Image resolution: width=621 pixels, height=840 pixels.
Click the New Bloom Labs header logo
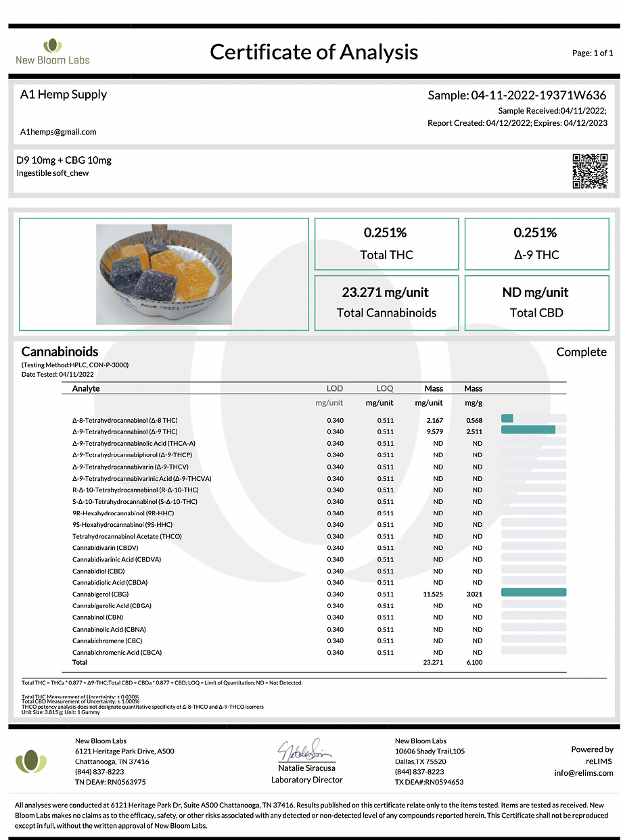[x=53, y=52]
